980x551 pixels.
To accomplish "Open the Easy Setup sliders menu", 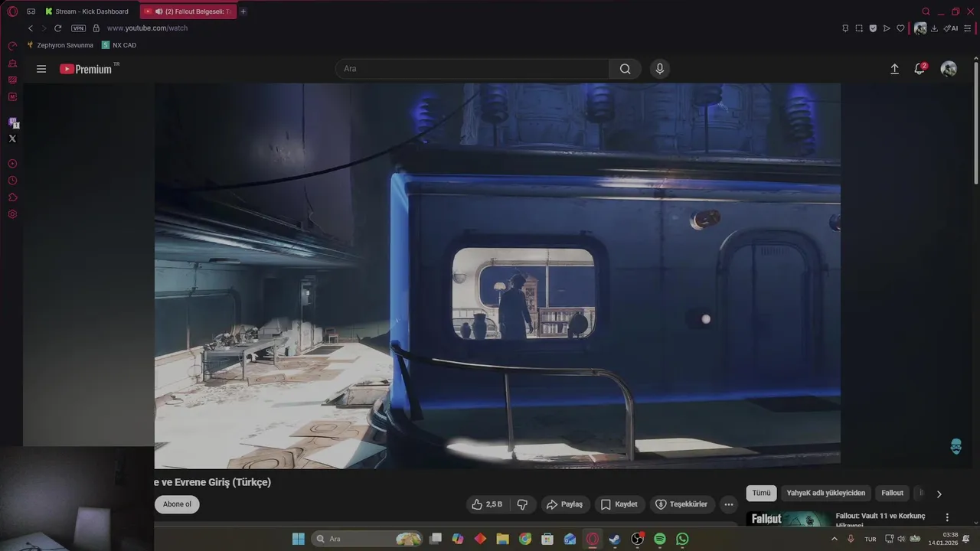I will (968, 28).
